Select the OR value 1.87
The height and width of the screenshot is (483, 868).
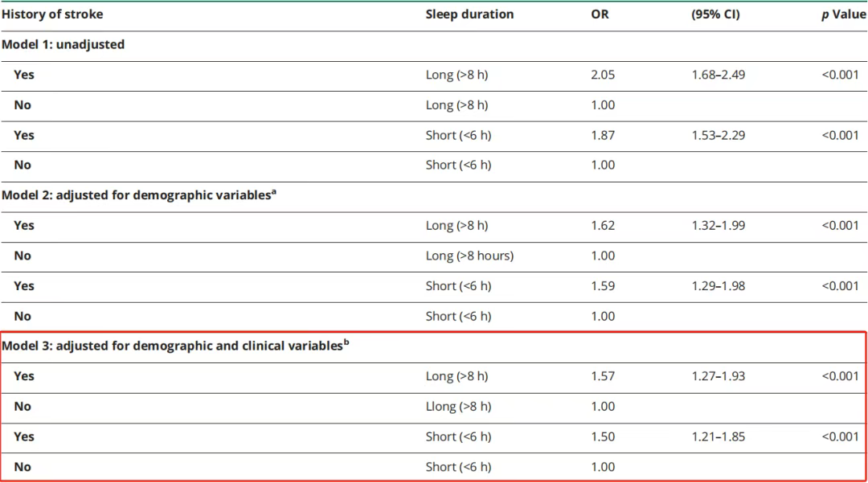[x=603, y=135]
